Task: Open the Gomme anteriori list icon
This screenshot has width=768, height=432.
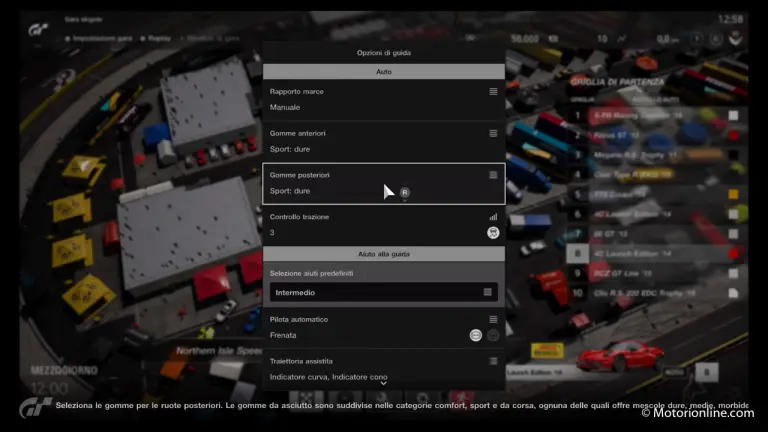Action: pos(493,133)
